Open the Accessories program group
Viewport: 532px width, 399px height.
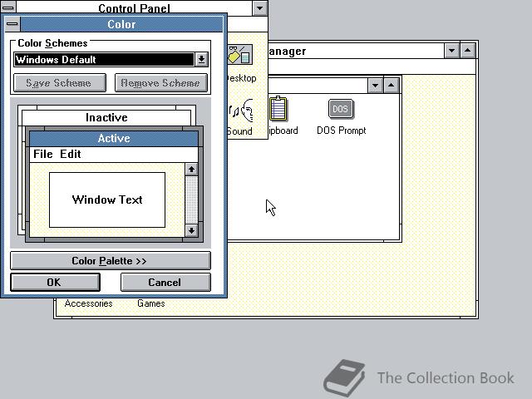click(x=89, y=303)
